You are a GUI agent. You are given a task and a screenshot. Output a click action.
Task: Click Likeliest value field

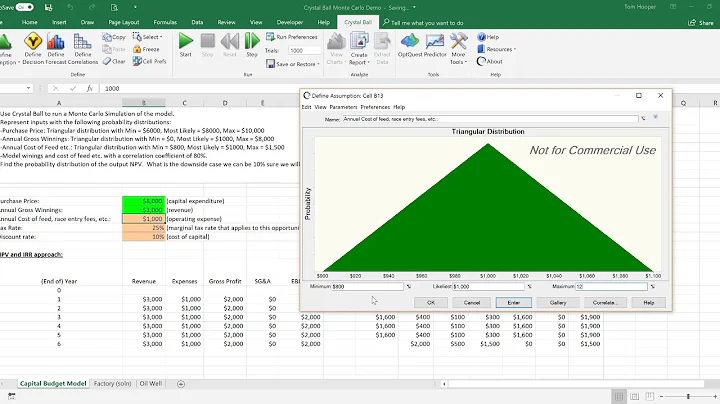point(489,286)
